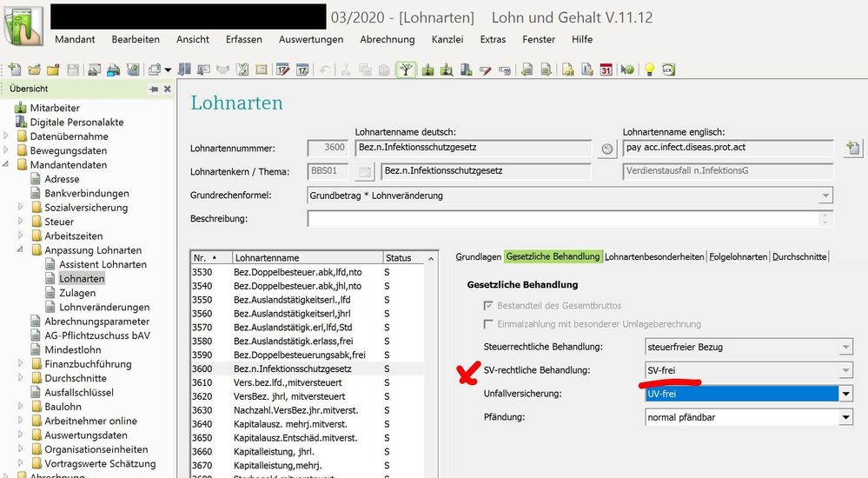This screenshot has width=868, height=478.
Task: Open the Unfallversicherung dropdown
Action: tap(845, 395)
